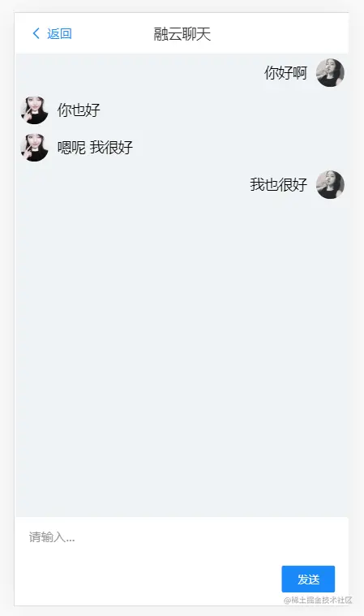Select the 你也好 message text

point(79,110)
